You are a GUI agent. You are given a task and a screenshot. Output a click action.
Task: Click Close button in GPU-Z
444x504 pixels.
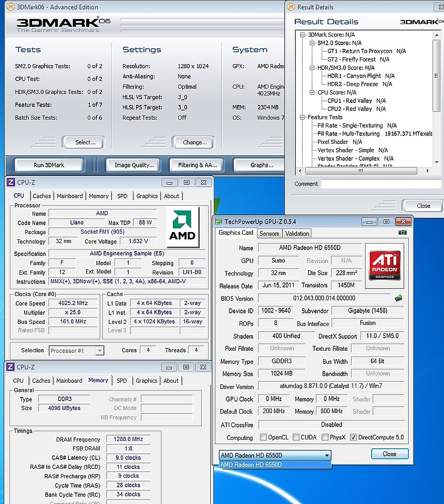390,454
